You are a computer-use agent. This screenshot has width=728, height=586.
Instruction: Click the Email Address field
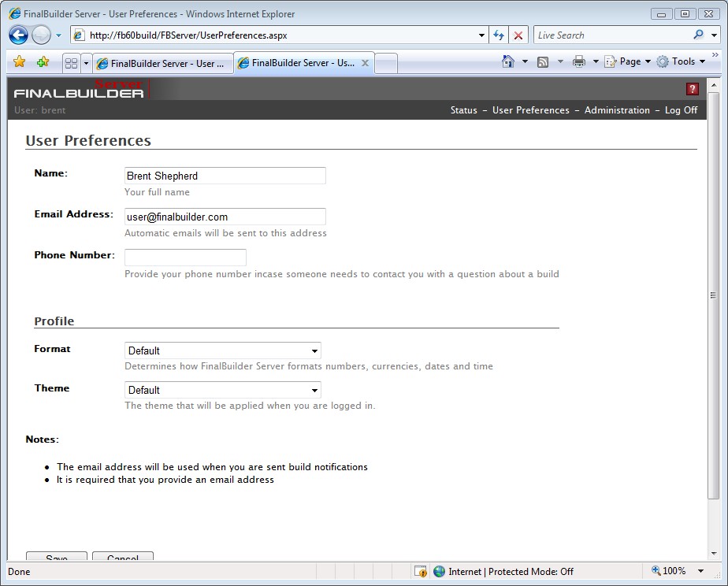[x=225, y=217]
